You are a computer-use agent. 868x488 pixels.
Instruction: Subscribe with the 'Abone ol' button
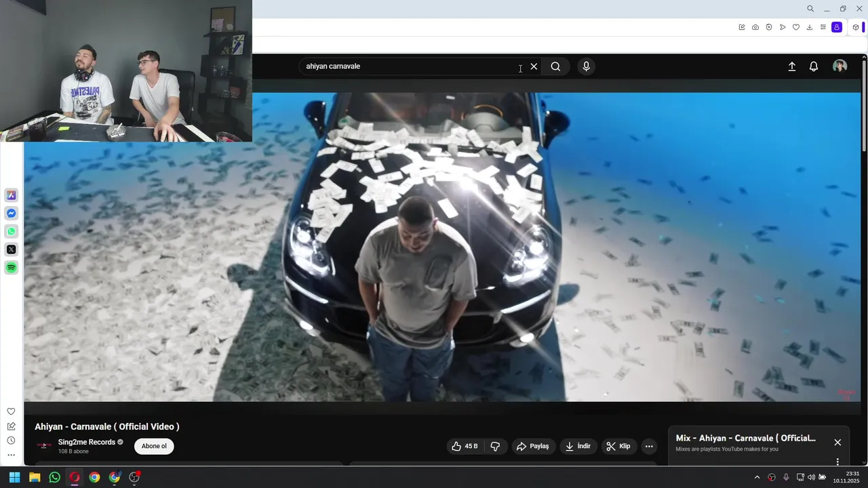[154, 446]
